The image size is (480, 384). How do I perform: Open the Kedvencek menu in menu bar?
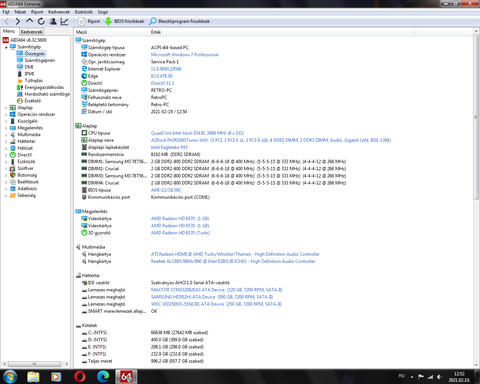(59, 12)
